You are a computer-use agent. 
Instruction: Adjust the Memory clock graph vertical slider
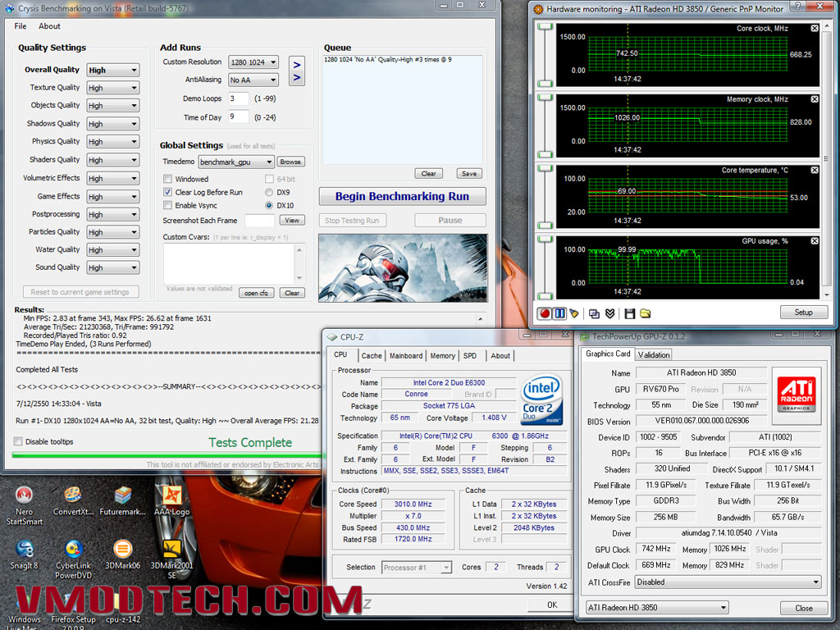point(546,126)
